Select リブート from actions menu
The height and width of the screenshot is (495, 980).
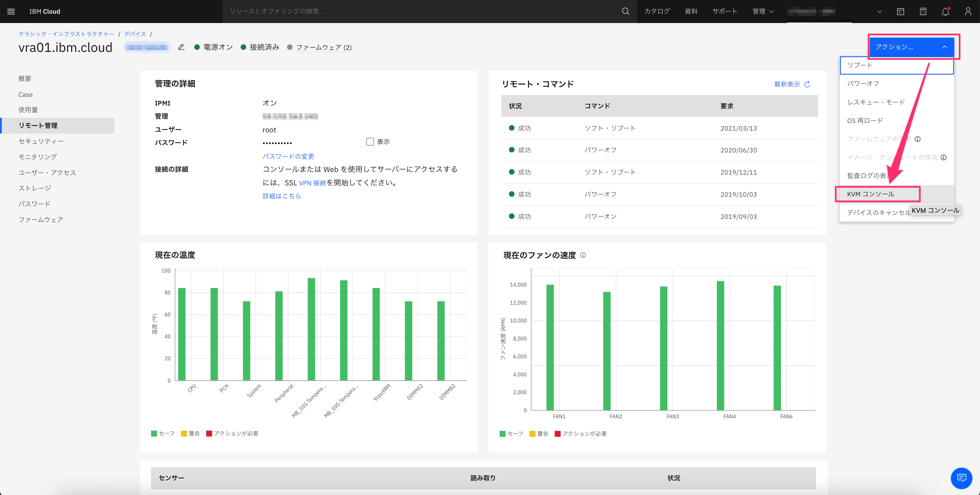tap(897, 65)
